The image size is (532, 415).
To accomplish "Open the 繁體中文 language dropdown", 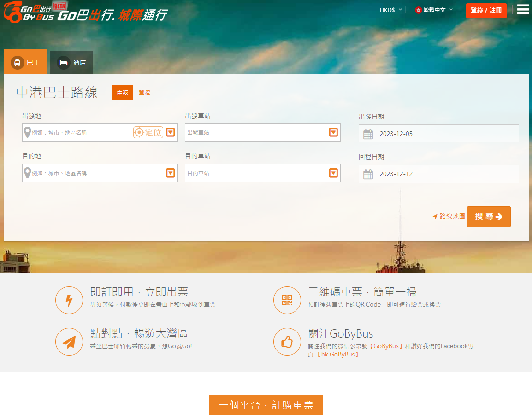I will tap(434, 10).
